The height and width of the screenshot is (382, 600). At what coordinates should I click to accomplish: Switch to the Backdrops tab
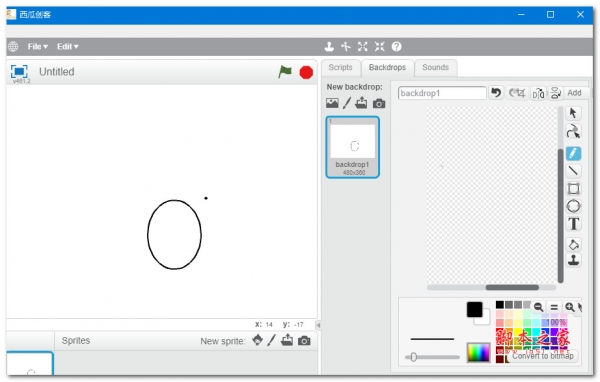pyautogui.click(x=387, y=67)
